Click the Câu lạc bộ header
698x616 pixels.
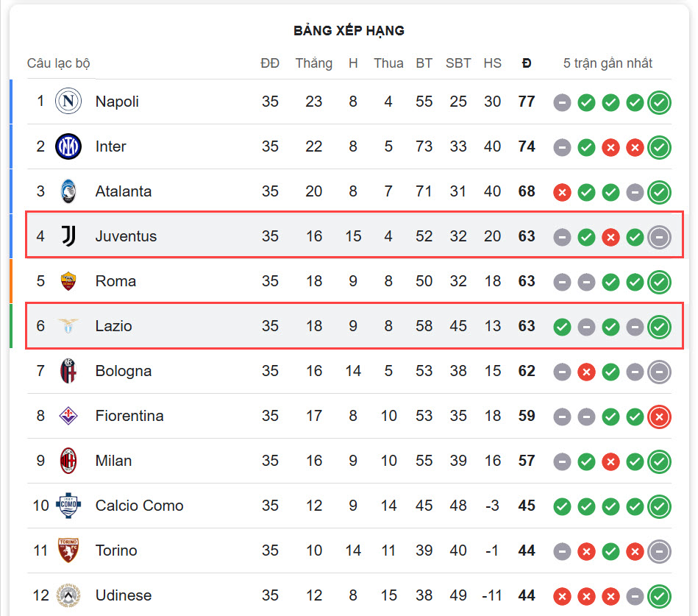click(x=58, y=63)
